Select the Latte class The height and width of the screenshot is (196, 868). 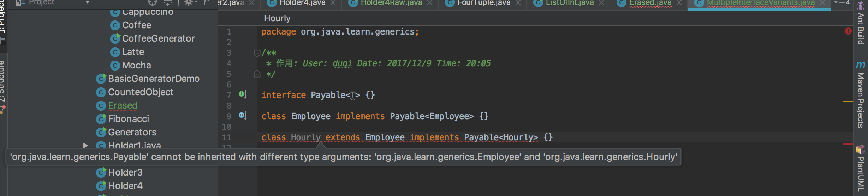coord(133,52)
